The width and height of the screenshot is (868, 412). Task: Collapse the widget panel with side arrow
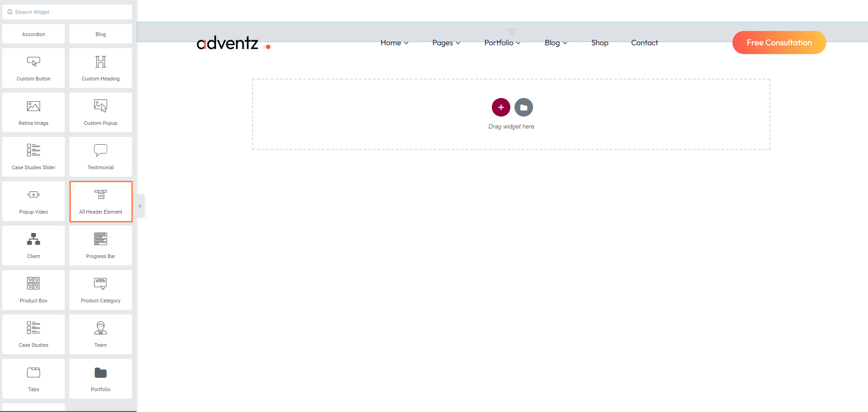pyautogui.click(x=140, y=206)
